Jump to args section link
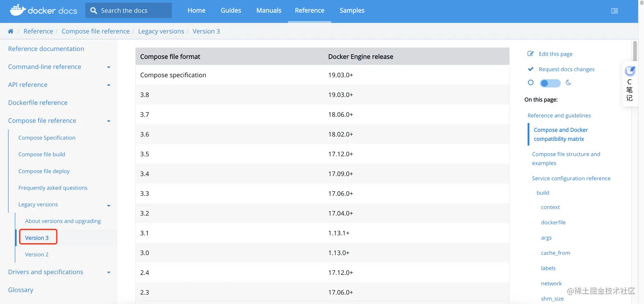This screenshot has height=304, width=644. pyautogui.click(x=546, y=238)
